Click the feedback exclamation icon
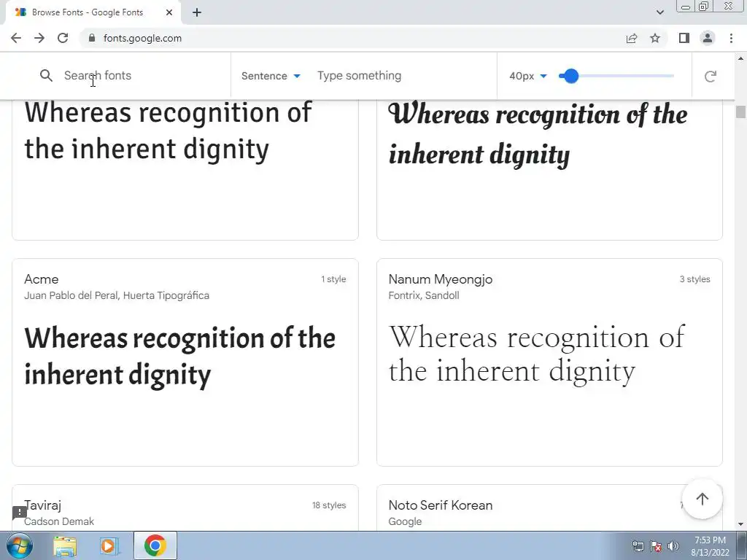Screen dimensions: 747x560 pos(20,513)
